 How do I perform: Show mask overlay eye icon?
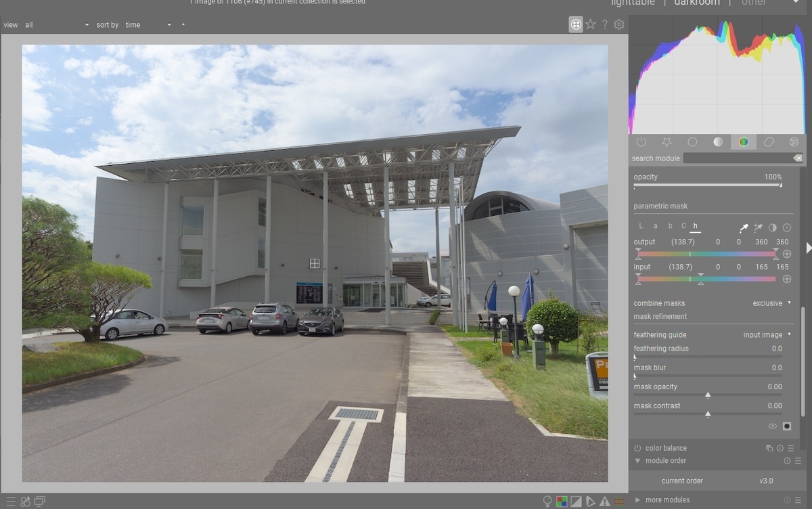773,426
